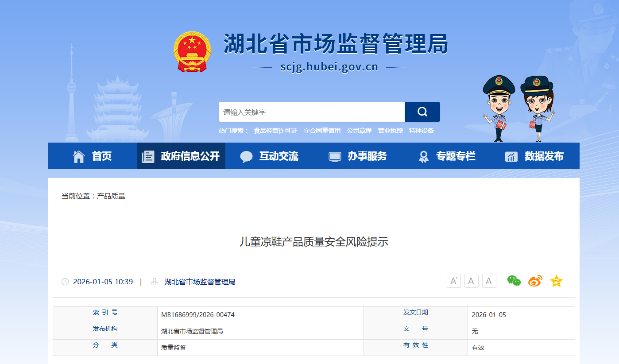Click the 热门搜索 label
This screenshot has width=619, height=364.
[233, 131]
